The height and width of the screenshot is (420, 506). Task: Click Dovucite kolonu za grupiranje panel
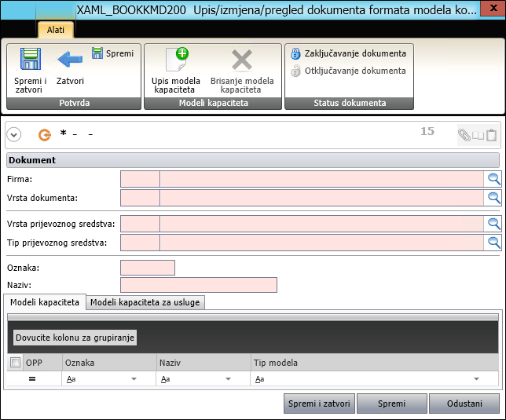coord(75,338)
